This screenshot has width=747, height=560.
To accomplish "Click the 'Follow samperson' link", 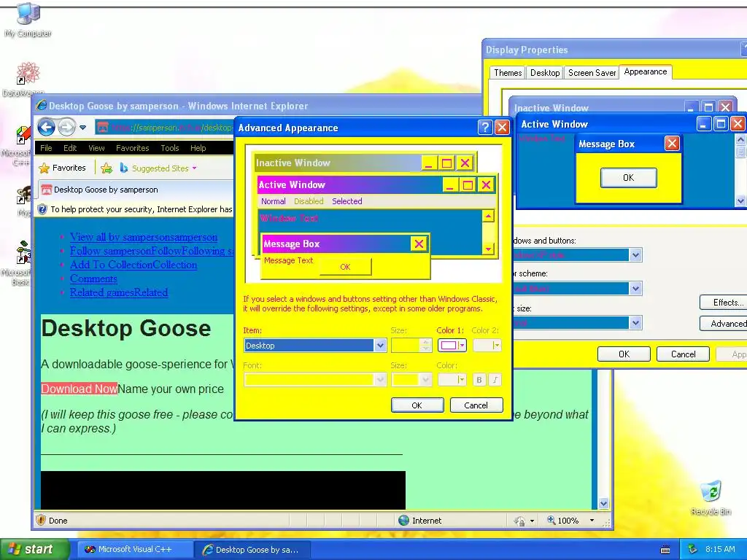I will coord(152,251).
